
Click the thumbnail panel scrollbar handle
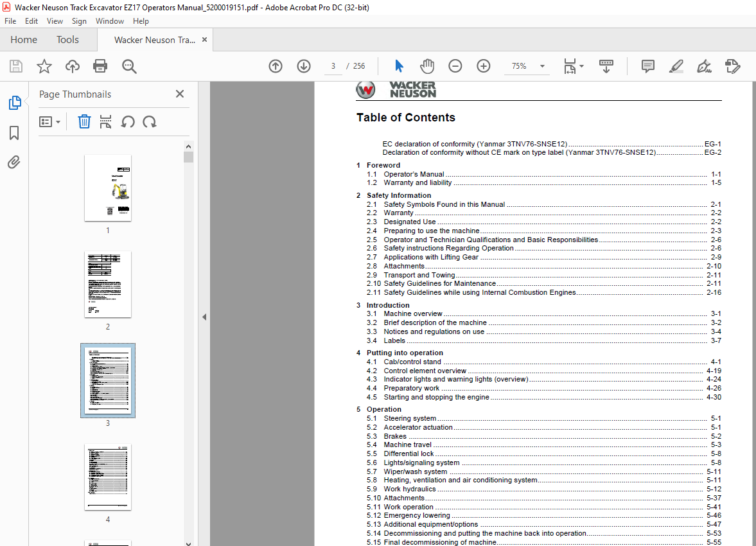pos(188,157)
